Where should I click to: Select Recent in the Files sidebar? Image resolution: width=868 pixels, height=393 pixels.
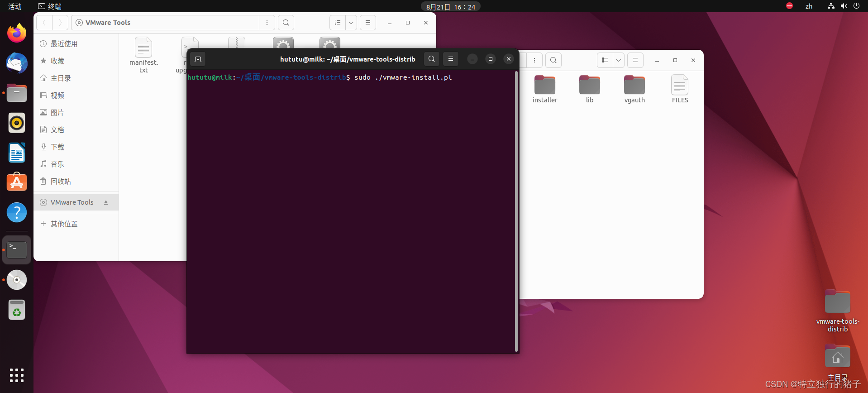(x=76, y=44)
